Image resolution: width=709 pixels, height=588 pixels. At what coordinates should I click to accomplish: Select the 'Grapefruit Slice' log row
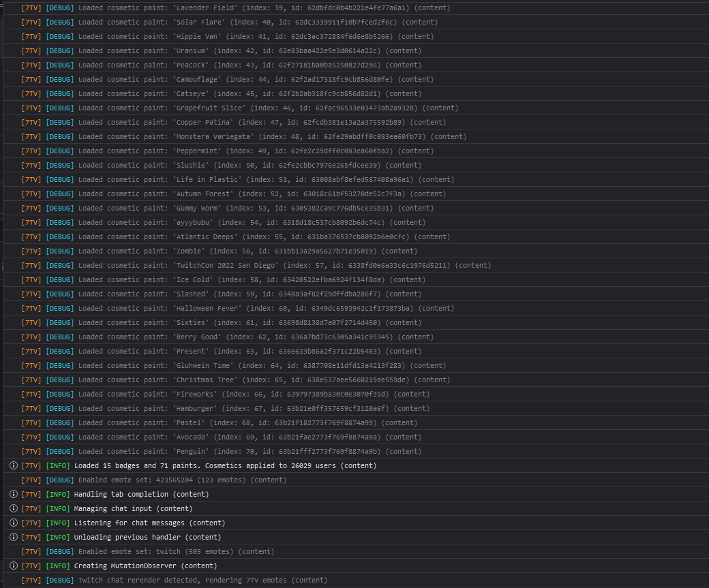click(357, 108)
